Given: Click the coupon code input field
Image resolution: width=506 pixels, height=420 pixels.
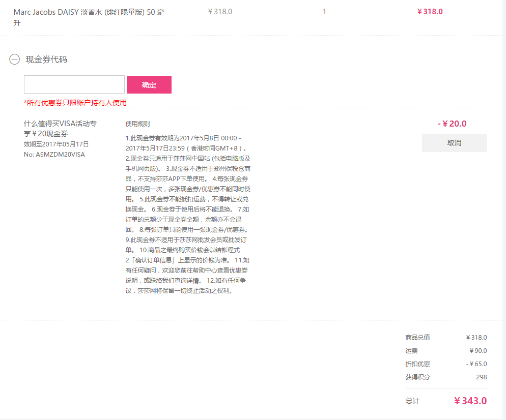Looking at the screenshot, I should [74, 84].
